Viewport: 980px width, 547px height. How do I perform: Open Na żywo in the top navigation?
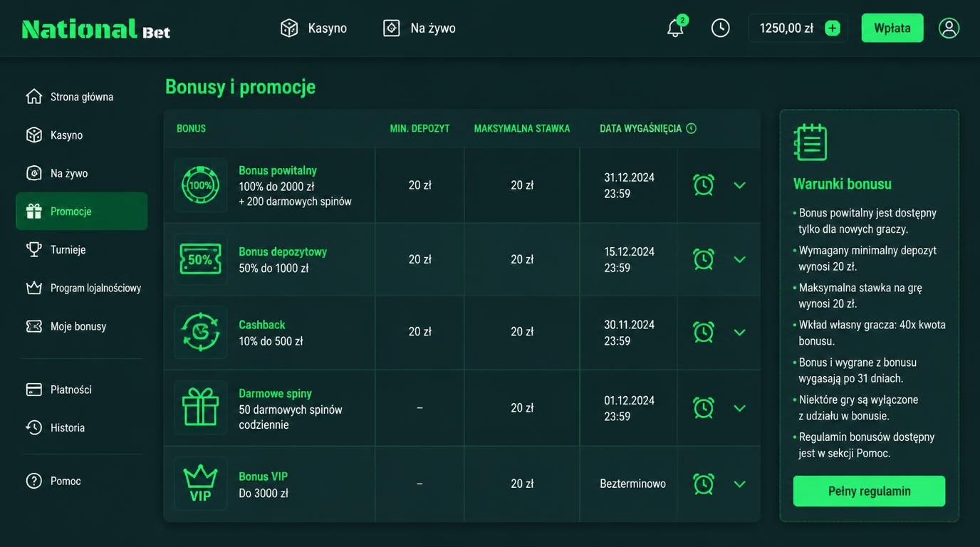click(419, 28)
